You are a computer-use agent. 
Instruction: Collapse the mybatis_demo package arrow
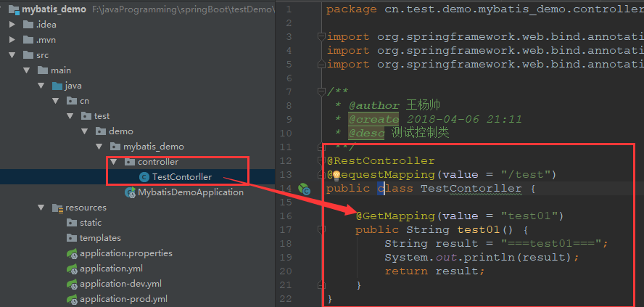[x=99, y=147]
